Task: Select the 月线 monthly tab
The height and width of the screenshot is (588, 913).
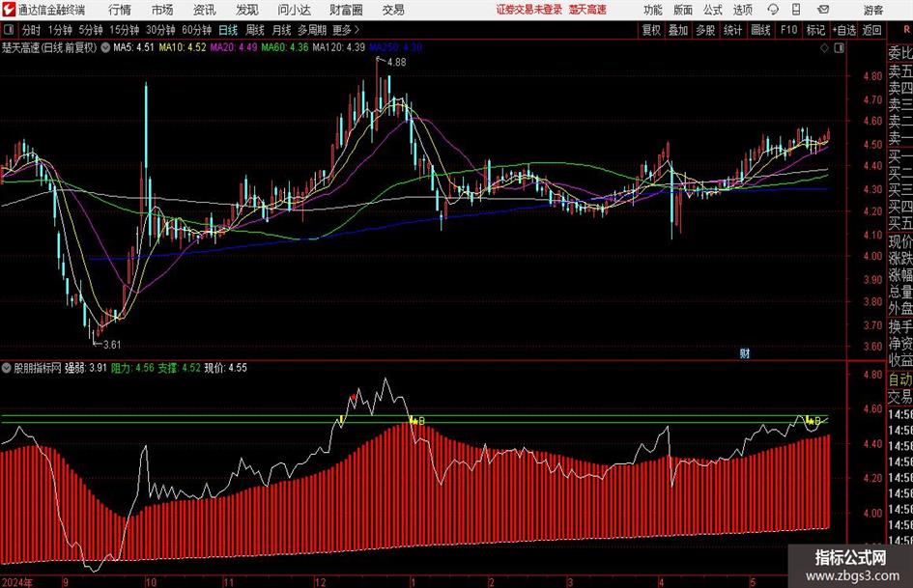Action: pos(281,30)
